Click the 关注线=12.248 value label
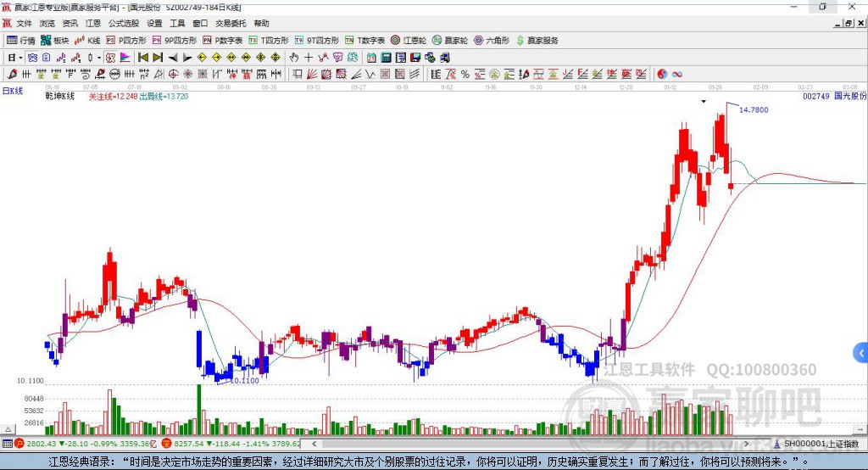This screenshot has height=470, width=868. tap(113, 96)
